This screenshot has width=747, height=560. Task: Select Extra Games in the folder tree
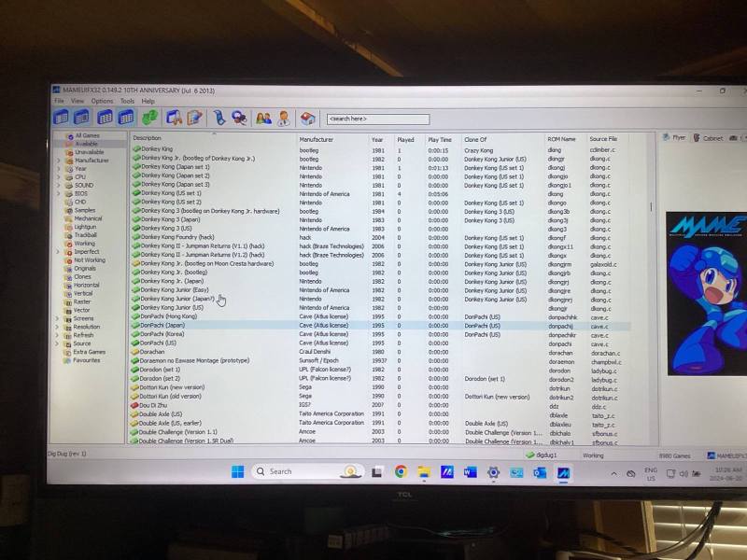(x=89, y=352)
